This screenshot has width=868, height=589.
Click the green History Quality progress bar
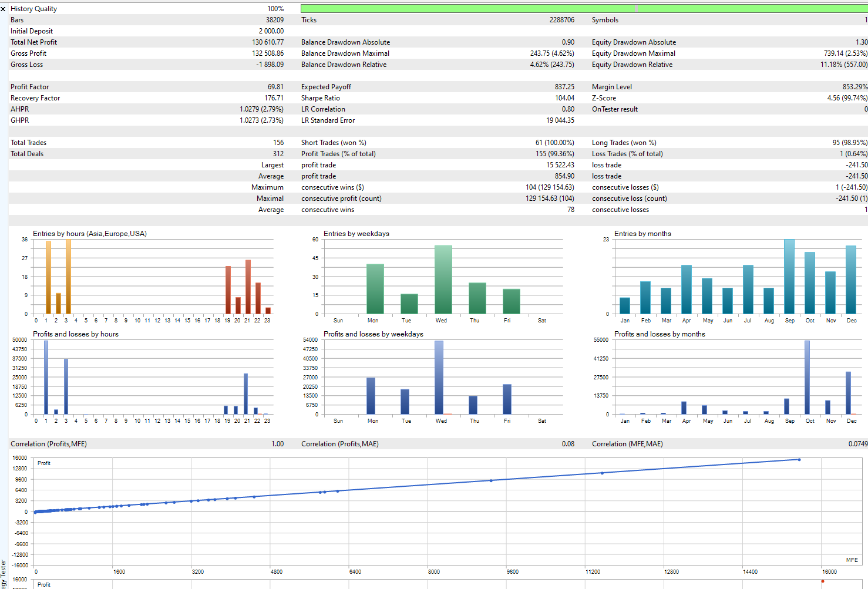tap(584, 9)
